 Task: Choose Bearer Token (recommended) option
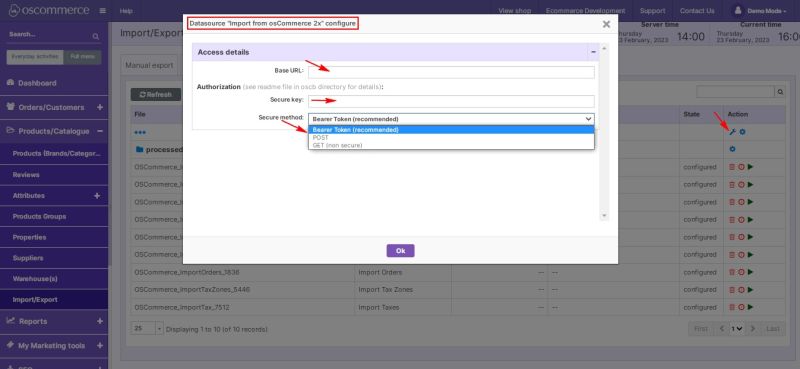coord(451,130)
